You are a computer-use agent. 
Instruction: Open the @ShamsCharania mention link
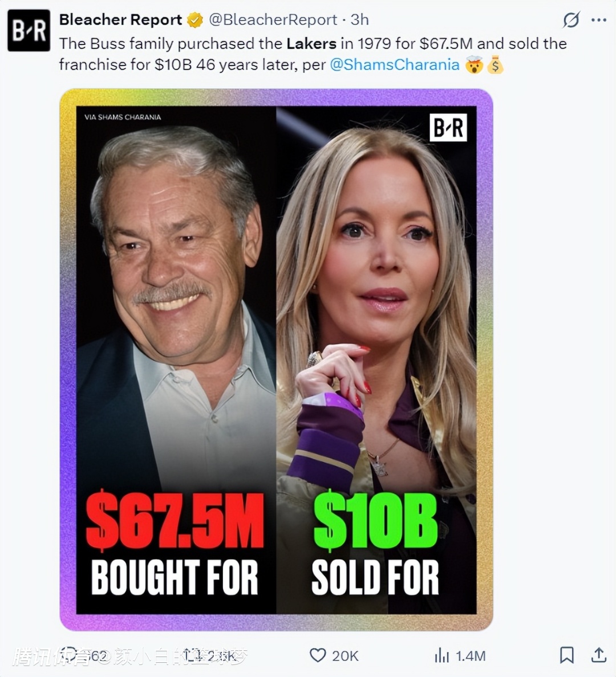pos(395,64)
